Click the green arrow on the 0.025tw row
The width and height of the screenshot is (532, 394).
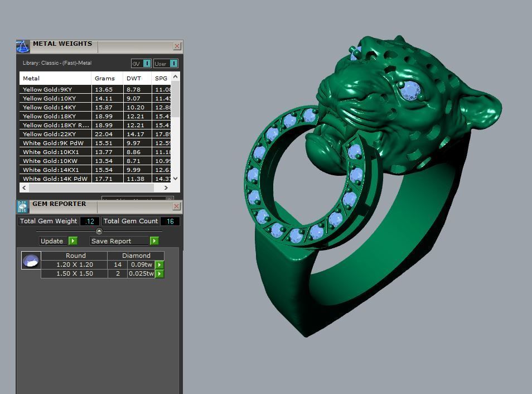click(x=159, y=273)
